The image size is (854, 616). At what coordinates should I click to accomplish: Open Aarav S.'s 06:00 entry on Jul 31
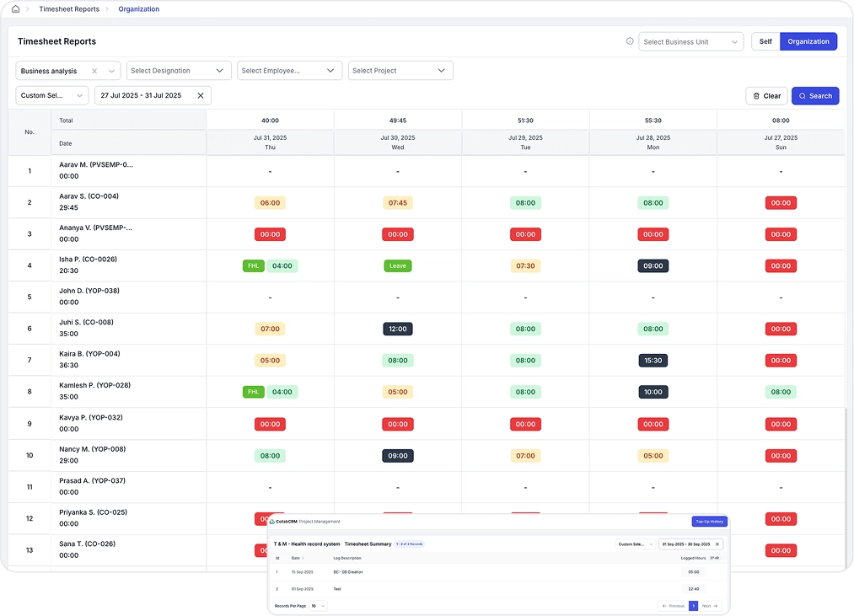(x=270, y=202)
